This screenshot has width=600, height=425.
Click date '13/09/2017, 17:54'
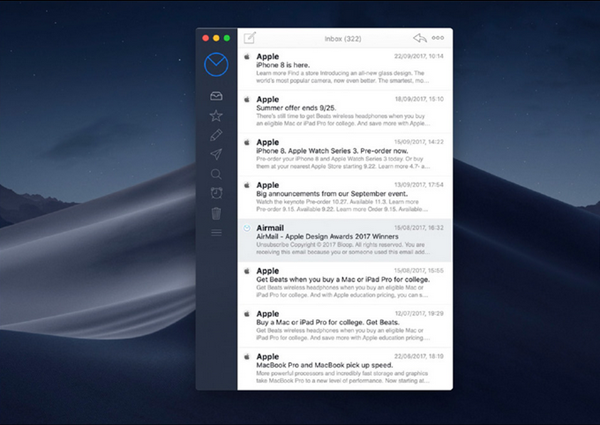click(x=419, y=185)
